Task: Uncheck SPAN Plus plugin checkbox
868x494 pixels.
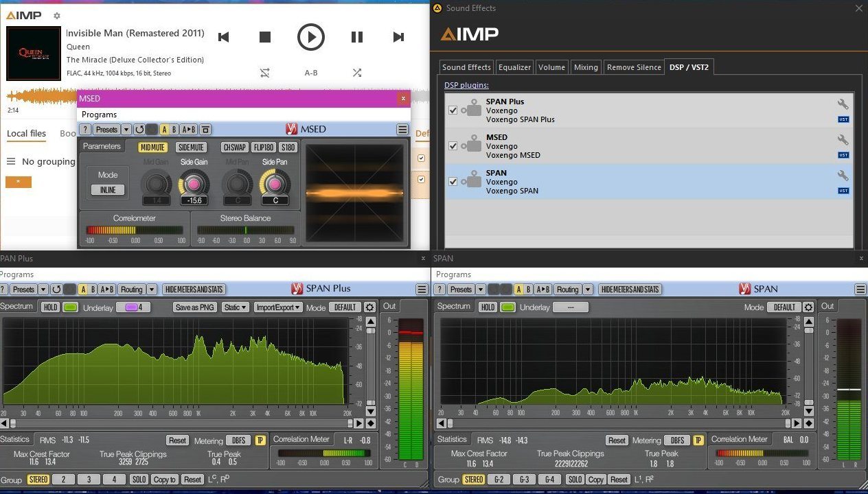Action: 453,110
